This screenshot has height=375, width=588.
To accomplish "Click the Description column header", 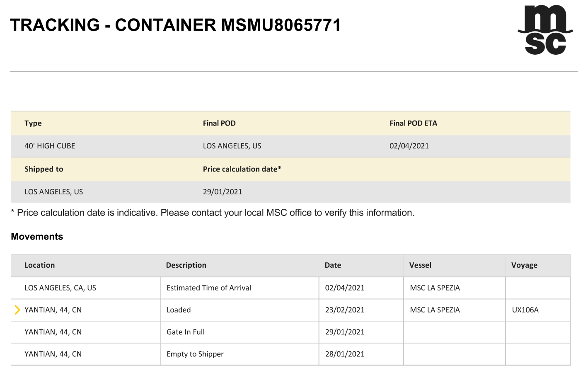I will click(x=186, y=265).
